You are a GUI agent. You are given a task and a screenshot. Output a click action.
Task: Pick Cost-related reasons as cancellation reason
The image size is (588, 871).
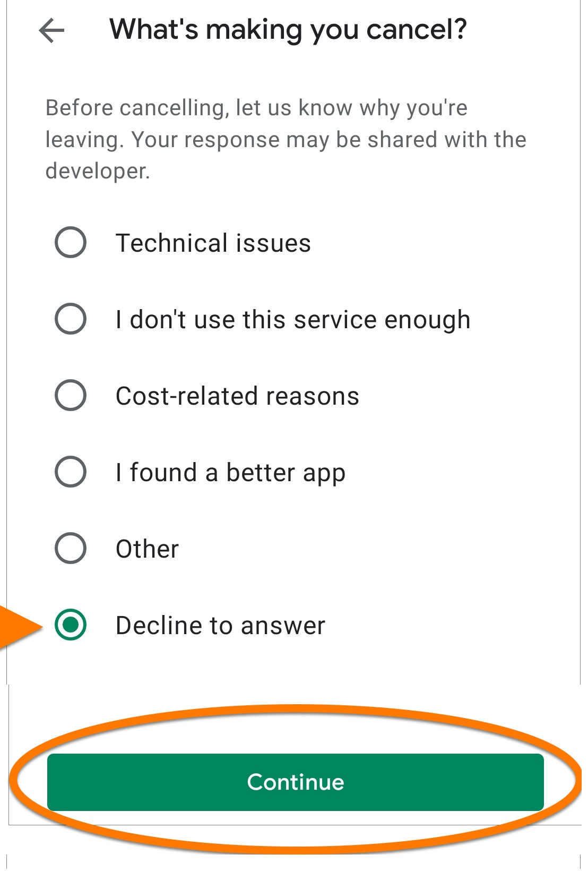tap(71, 396)
